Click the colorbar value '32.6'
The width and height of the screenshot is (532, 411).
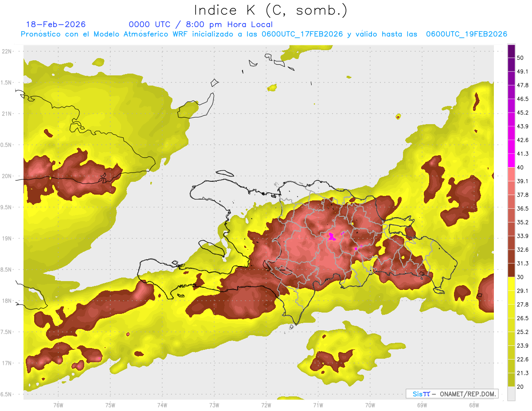tap(522, 250)
